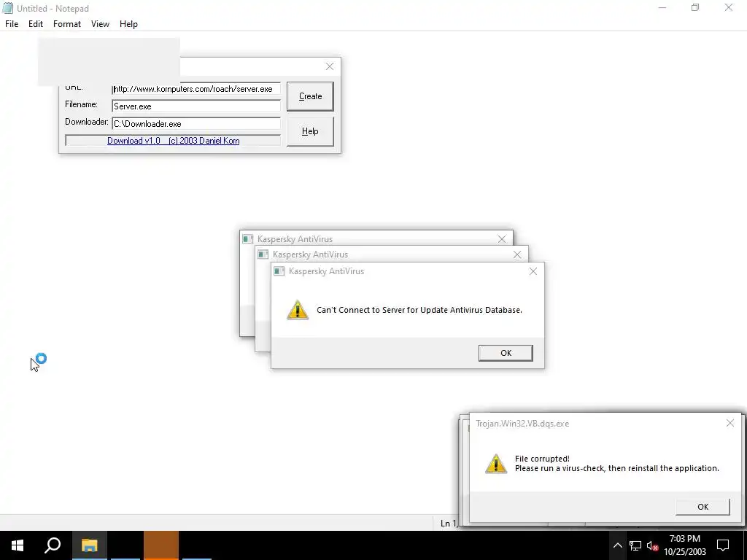Image resolution: width=747 pixels, height=560 pixels.
Task: Click the Downloader field with C:\Downloader.exe
Action: (196, 124)
